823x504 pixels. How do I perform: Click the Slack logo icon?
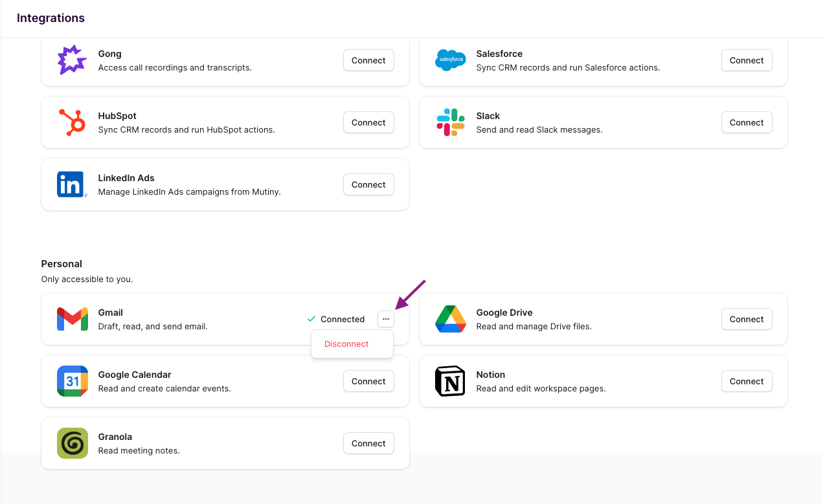point(450,122)
